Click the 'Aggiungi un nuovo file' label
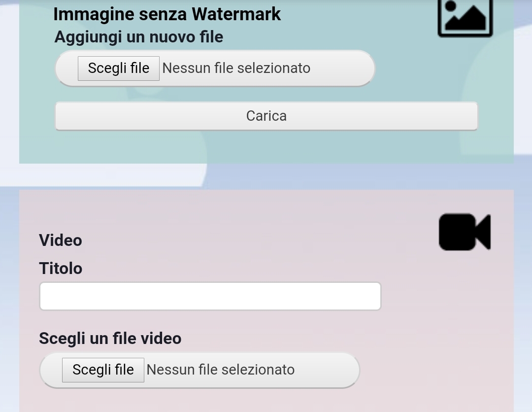Viewport: 532px width, 412px height. click(x=139, y=37)
